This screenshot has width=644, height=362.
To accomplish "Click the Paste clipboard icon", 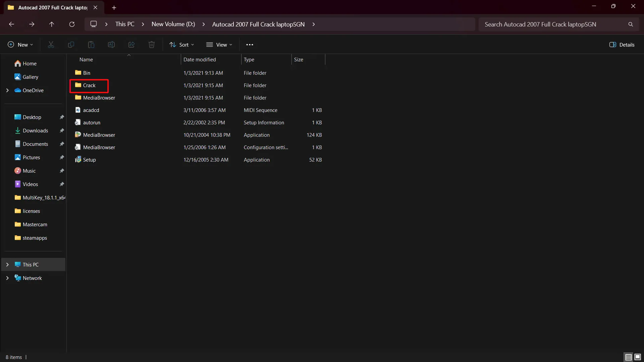I will (x=91, y=45).
